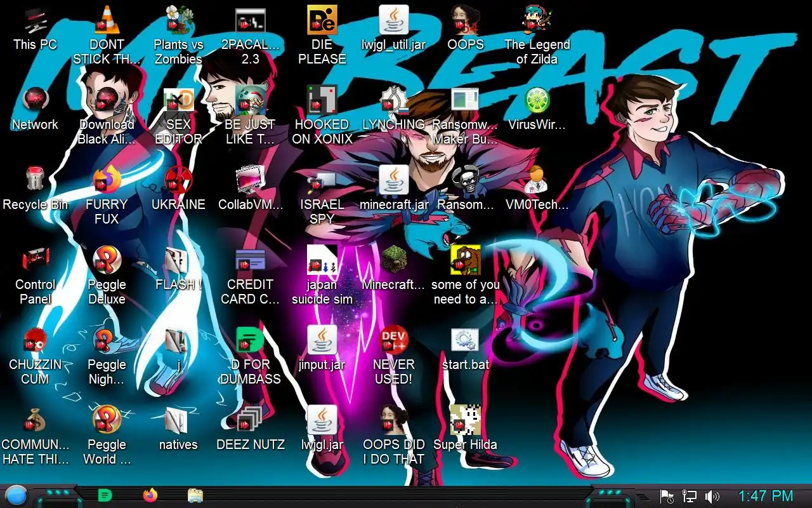Open the Action Center flag icon

(667, 496)
